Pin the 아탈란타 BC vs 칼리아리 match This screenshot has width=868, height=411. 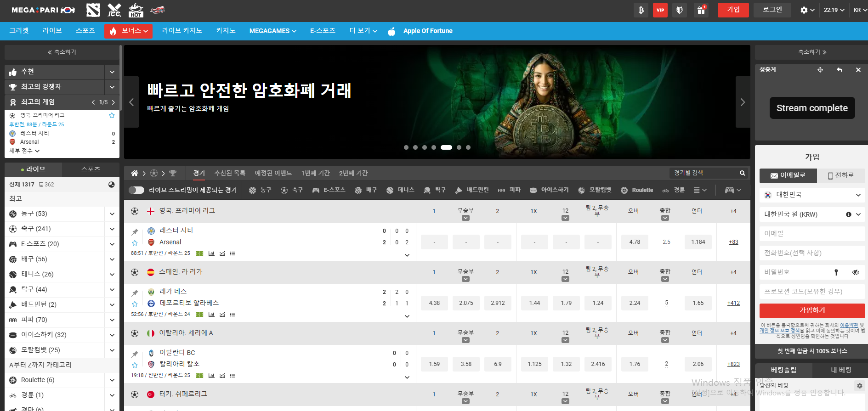[135, 354]
